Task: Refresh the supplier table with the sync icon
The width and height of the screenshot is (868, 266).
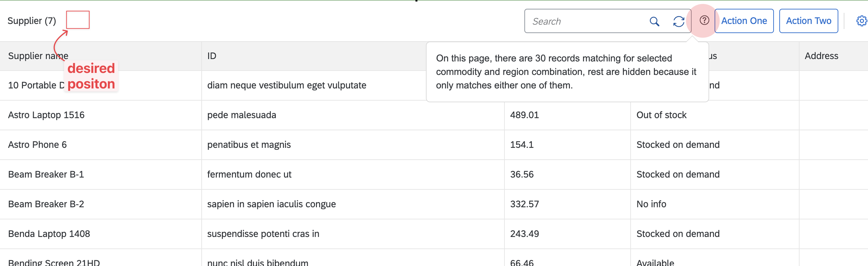Action: [x=679, y=21]
